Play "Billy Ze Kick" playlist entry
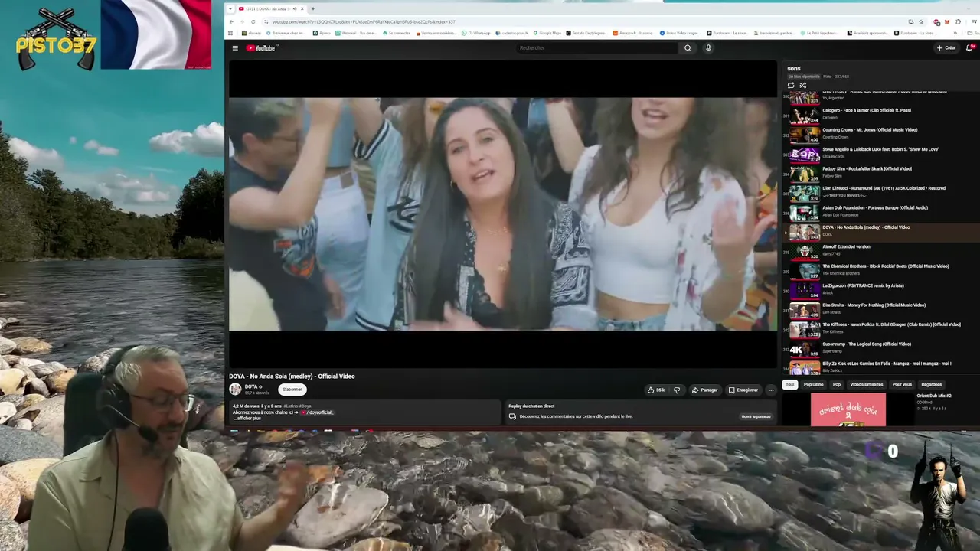The height and width of the screenshot is (551, 980). pos(880,367)
